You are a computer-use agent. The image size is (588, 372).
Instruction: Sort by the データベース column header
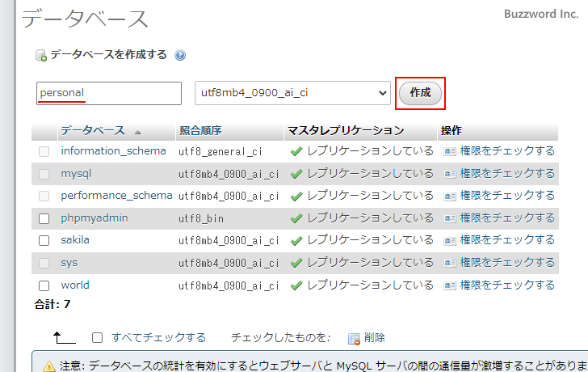pos(92,130)
